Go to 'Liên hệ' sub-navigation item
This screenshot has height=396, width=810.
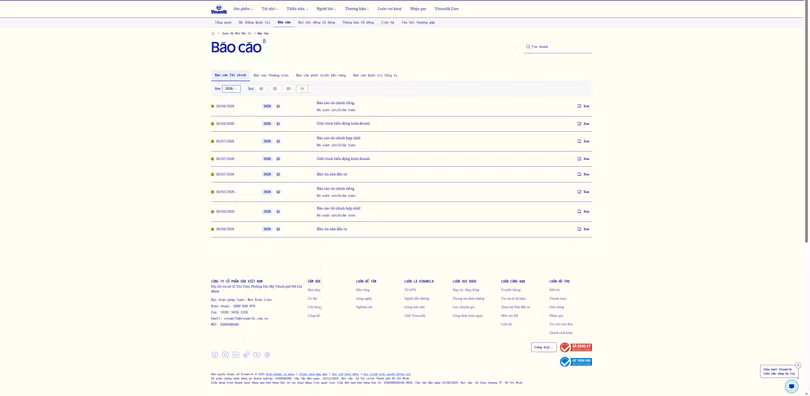[387, 23]
